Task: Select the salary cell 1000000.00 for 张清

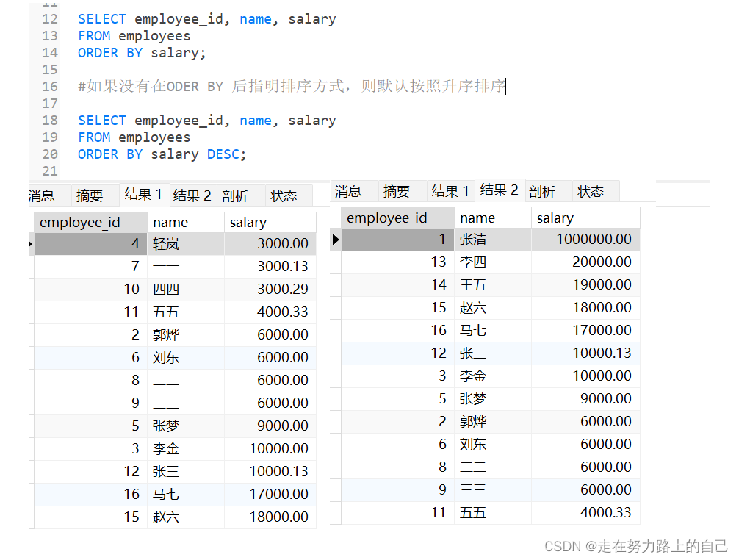Action: 595,239
